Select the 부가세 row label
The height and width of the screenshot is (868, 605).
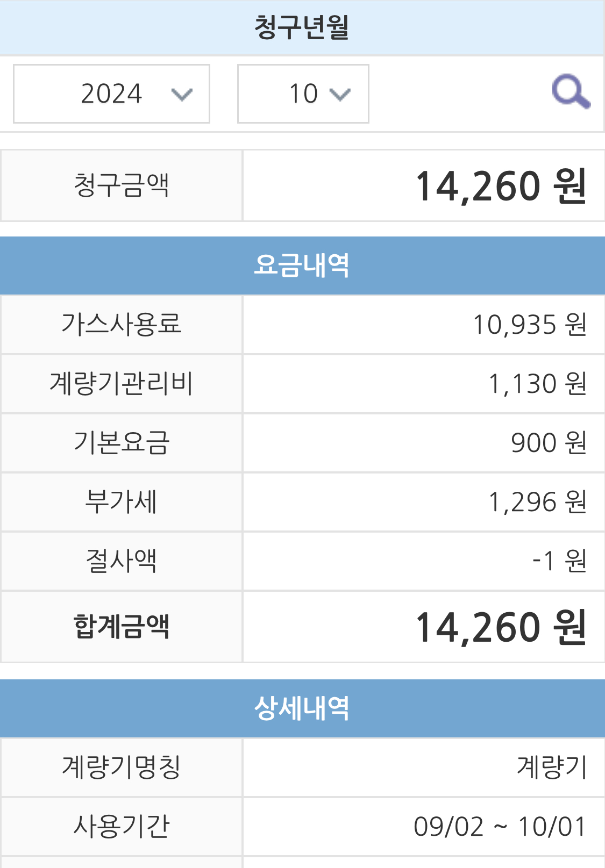coord(122,502)
